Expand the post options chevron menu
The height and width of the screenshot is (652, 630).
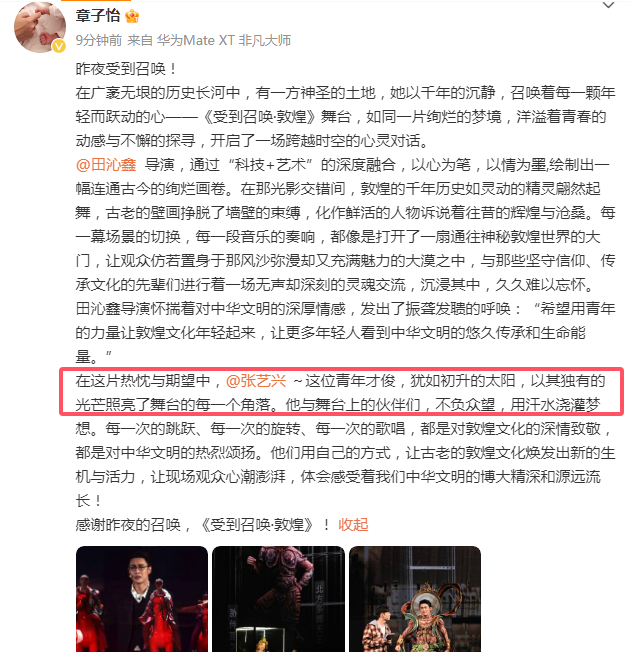(608, 5)
